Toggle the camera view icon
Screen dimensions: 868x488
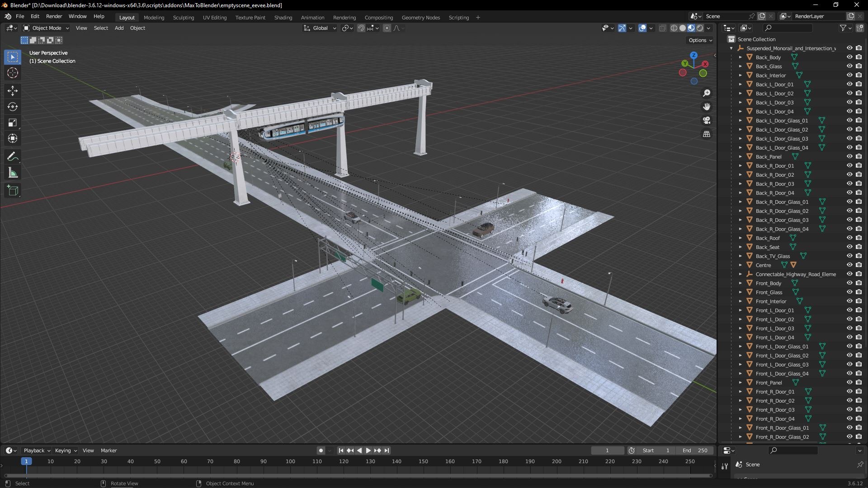click(706, 120)
